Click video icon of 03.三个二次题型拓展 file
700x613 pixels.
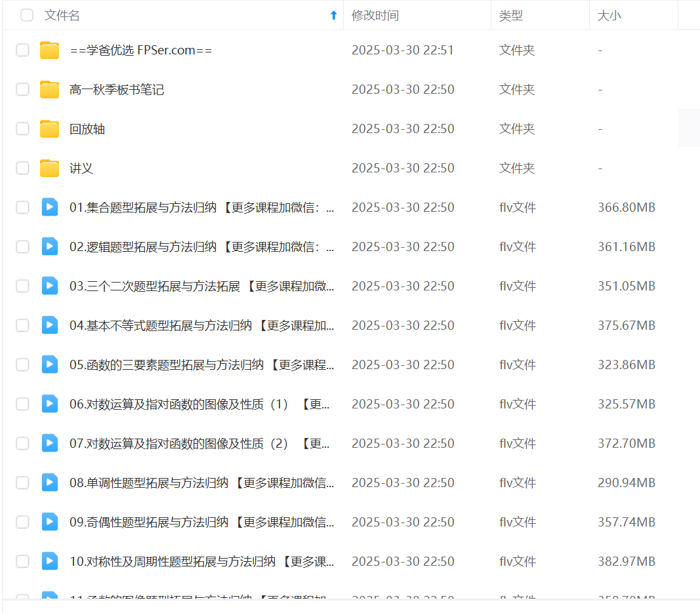(x=50, y=286)
